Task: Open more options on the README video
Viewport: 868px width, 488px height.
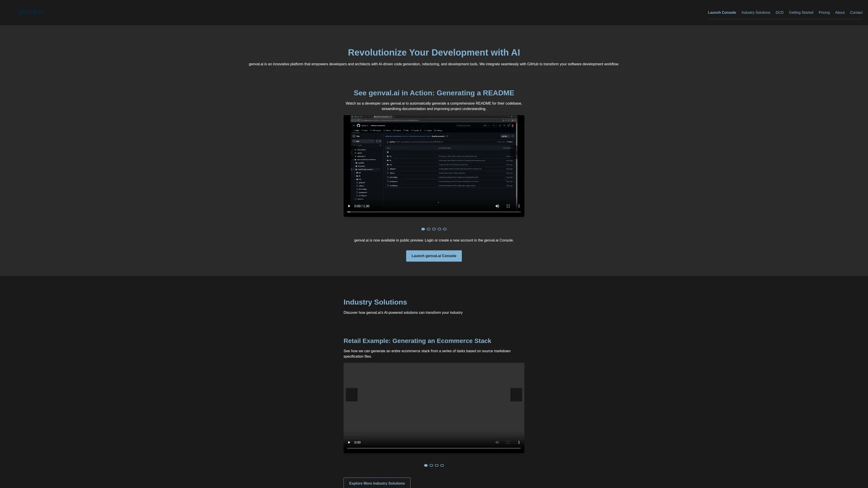Action: pos(519,206)
